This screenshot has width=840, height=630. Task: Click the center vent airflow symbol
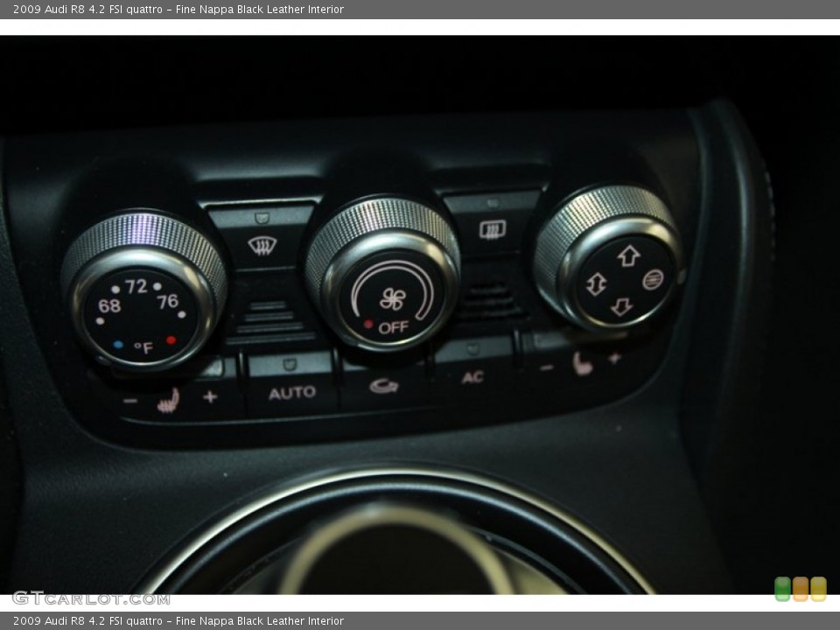pos(653,279)
